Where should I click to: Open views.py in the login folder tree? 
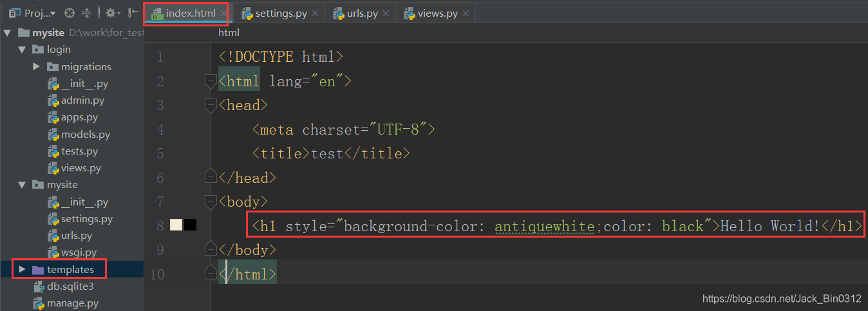click(81, 168)
